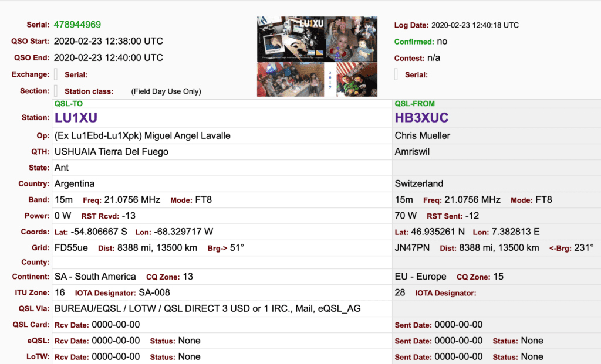Click grid square JN47PN
601x364 pixels.
pyautogui.click(x=412, y=247)
